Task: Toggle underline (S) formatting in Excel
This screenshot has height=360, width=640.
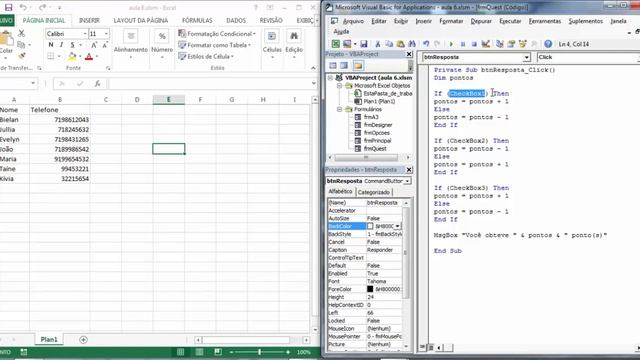Action: tap(72, 45)
